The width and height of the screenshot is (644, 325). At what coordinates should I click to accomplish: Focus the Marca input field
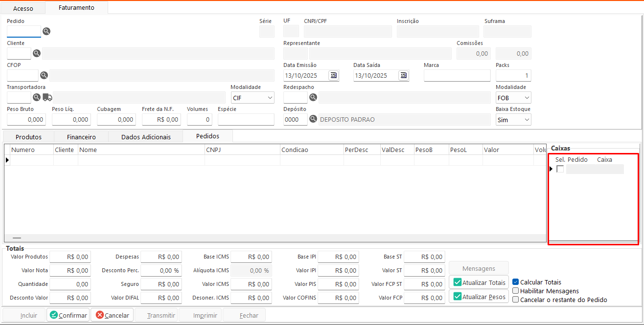coord(457,76)
